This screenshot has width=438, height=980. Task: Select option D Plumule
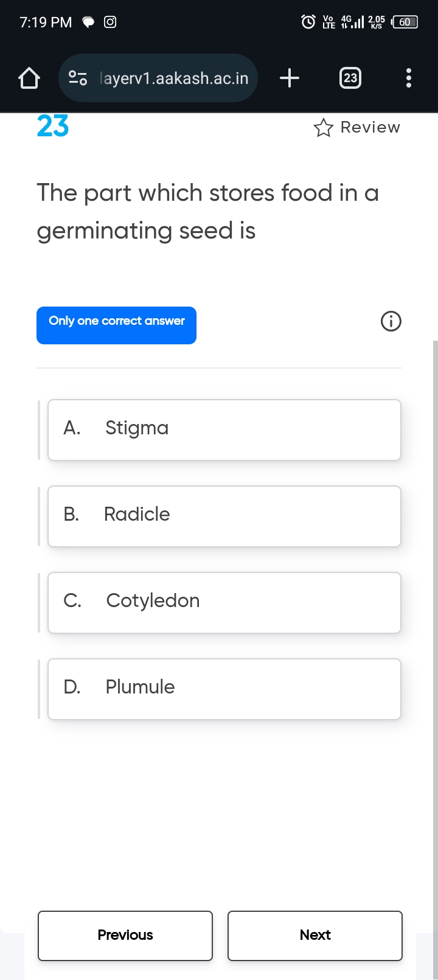[x=224, y=689]
